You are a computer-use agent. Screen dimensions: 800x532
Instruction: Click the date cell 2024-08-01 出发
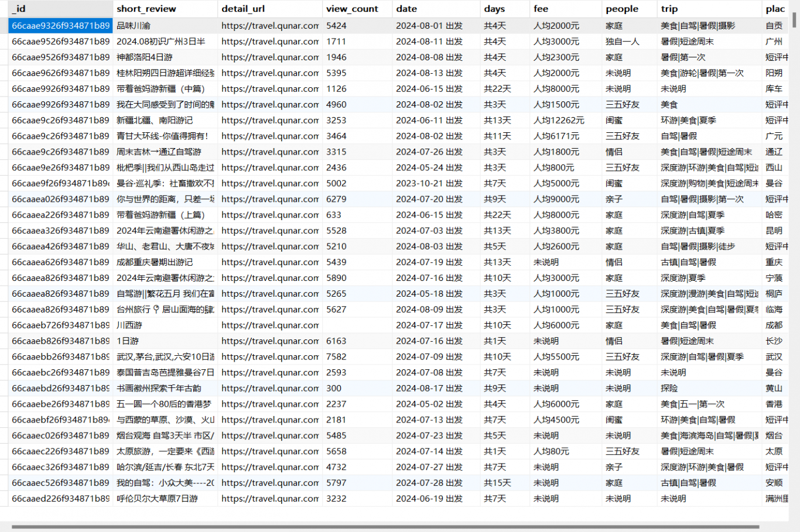436,26
